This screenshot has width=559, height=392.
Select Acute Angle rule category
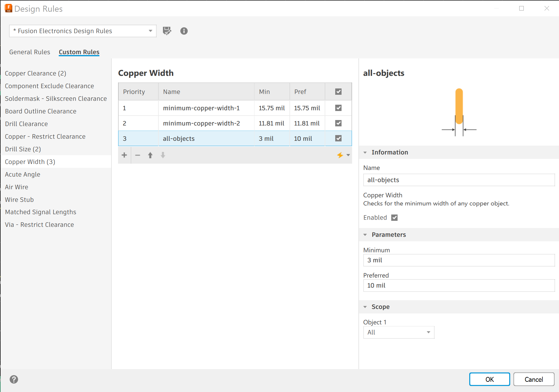tap(23, 174)
